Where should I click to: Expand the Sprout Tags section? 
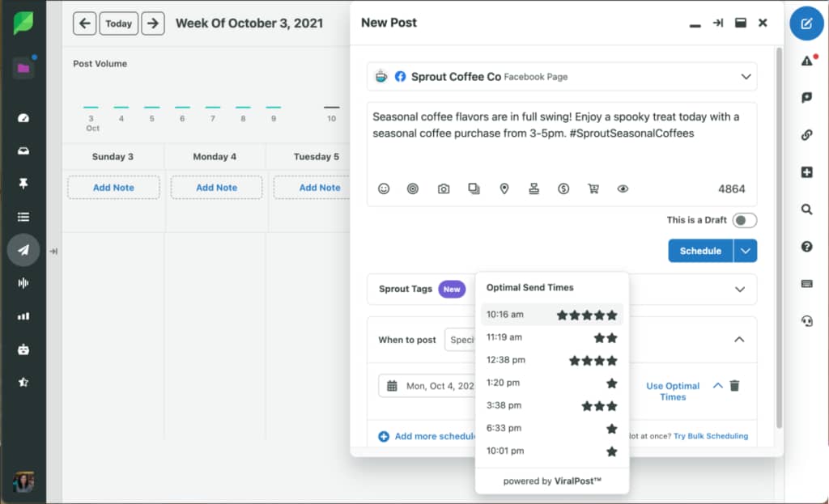click(738, 289)
